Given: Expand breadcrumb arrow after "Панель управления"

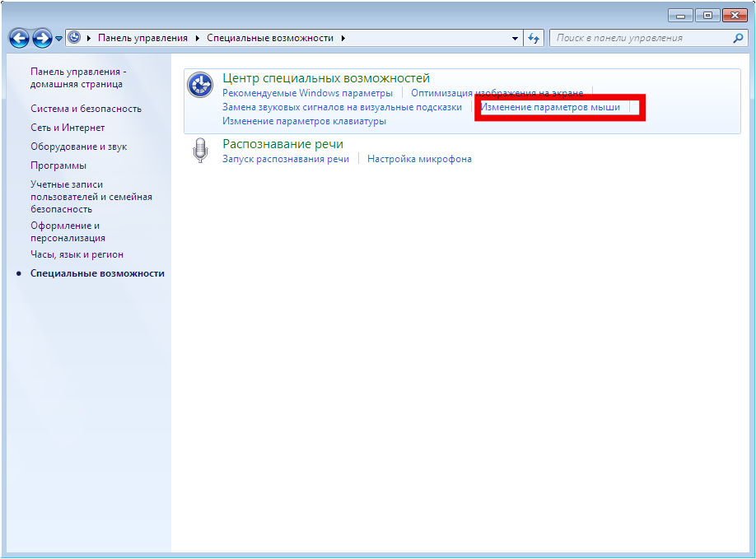Looking at the screenshot, I should click(x=198, y=38).
